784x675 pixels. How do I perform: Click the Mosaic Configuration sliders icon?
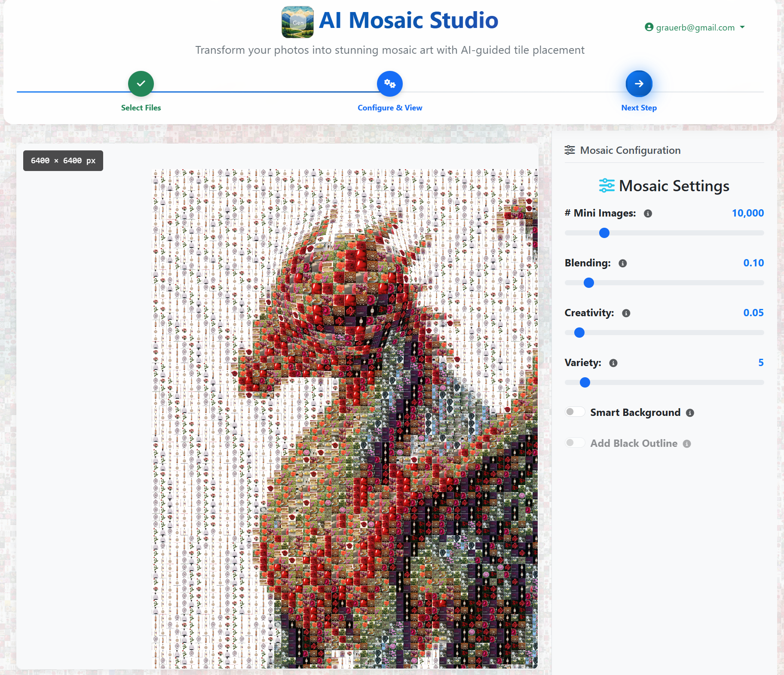[x=570, y=150]
